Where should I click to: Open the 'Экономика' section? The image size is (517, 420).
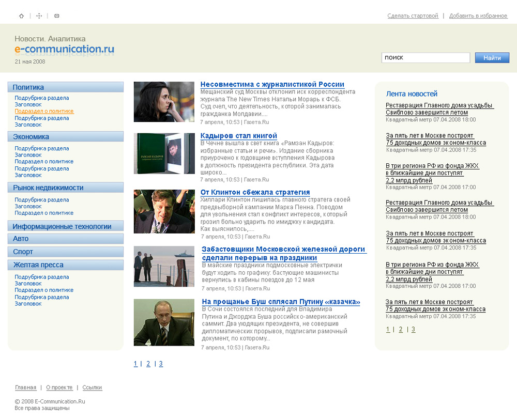[x=66, y=136]
